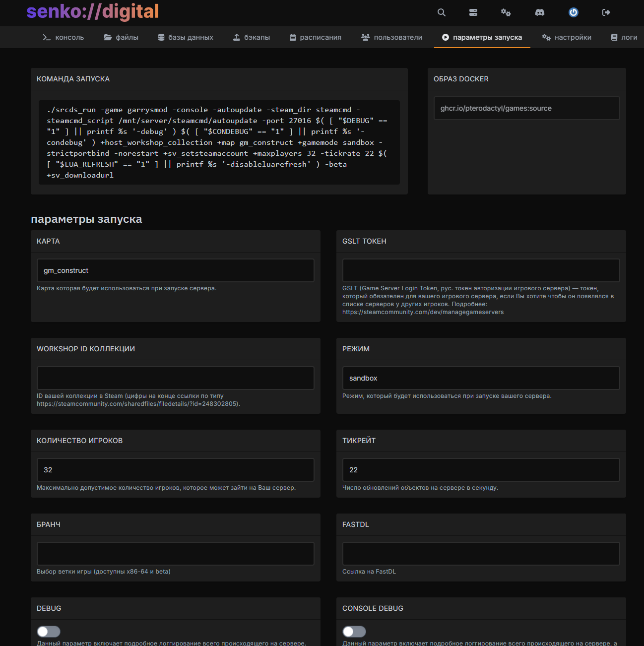Toggle the Debug switch
644x646 pixels.
(49, 631)
